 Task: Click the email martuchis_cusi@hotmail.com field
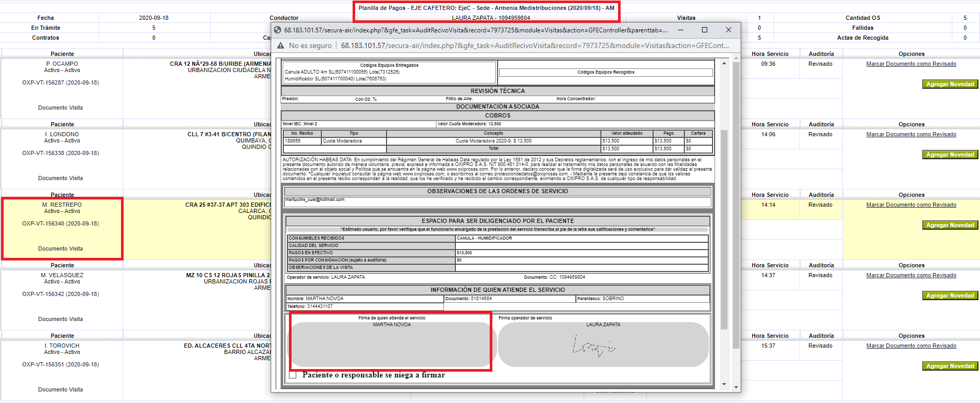point(498,202)
